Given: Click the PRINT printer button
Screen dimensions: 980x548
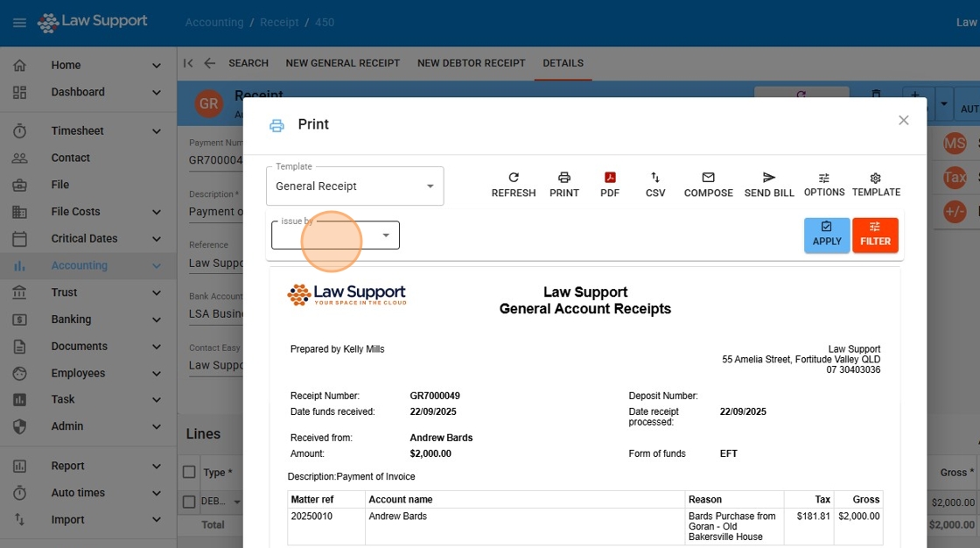Looking at the screenshot, I should click(x=563, y=185).
